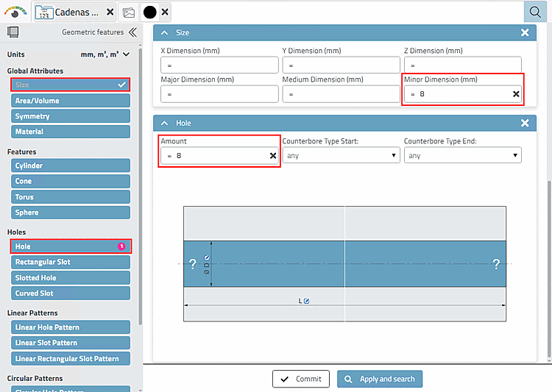552x392 pixels.
Task: Click the geometric features panel grid icon
Action: coord(13,32)
